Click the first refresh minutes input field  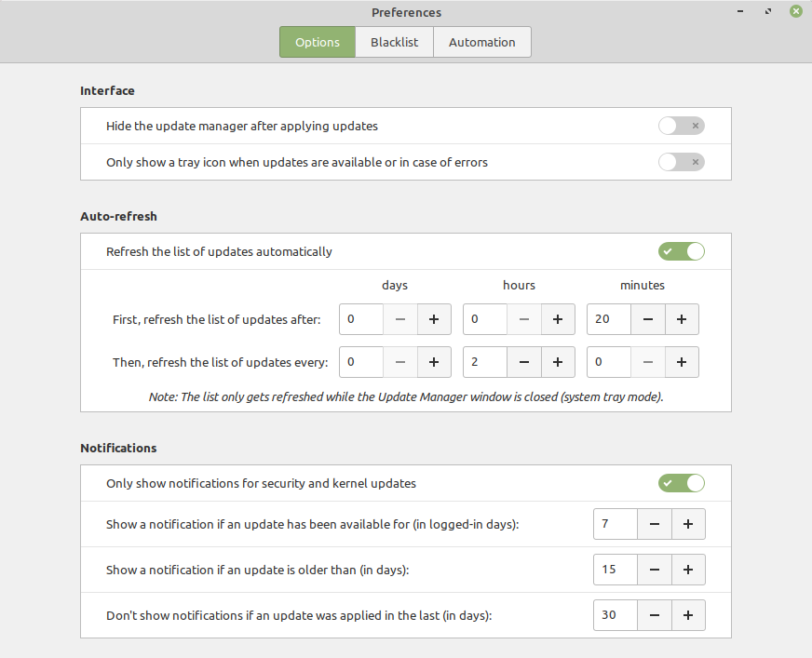pyautogui.click(x=608, y=319)
